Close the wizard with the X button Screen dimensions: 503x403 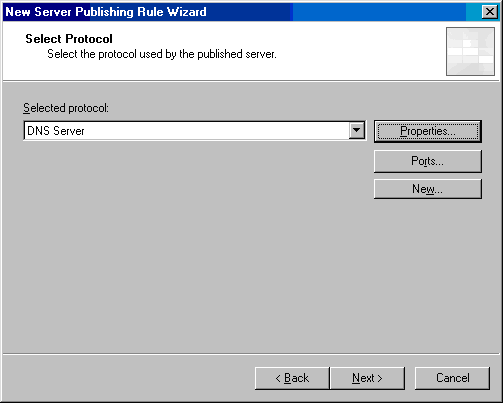pos(490,12)
